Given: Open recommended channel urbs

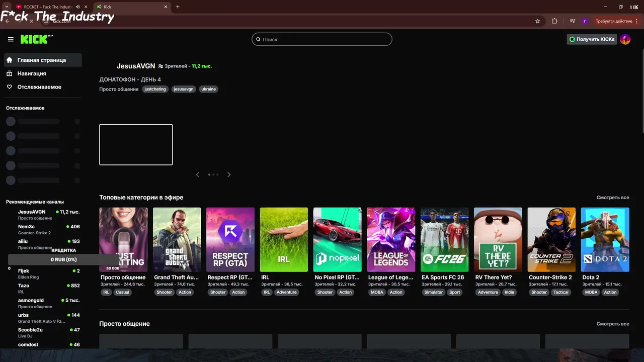Looking at the screenshot, I should coord(44,318).
